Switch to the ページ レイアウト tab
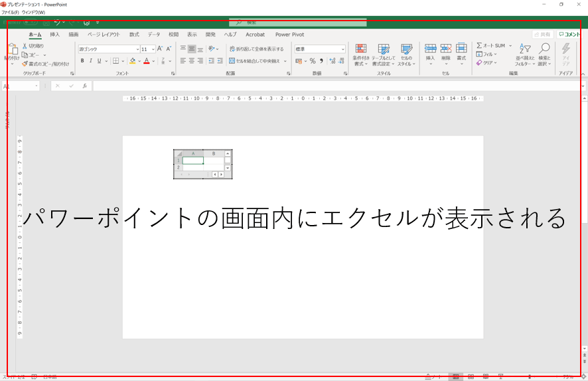 (x=104, y=35)
